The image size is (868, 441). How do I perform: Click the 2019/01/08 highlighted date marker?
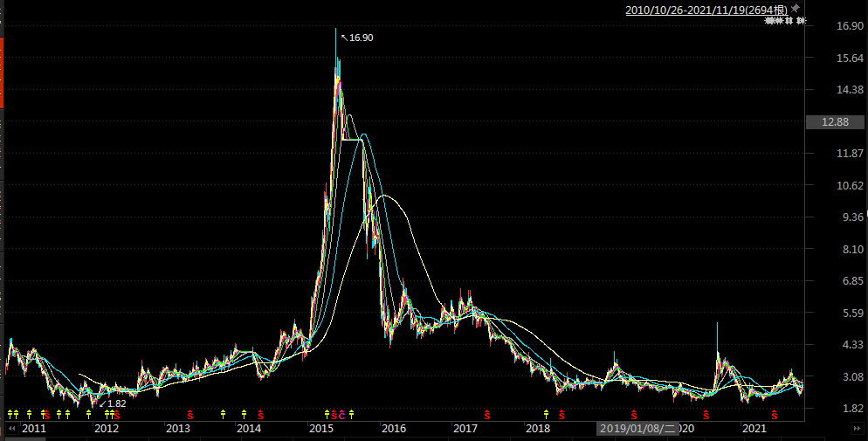(637, 429)
